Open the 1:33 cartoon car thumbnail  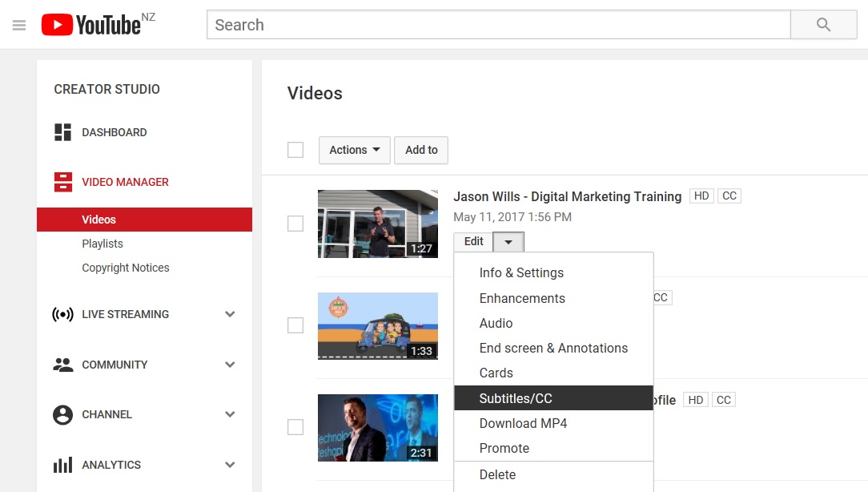point(377,326)
